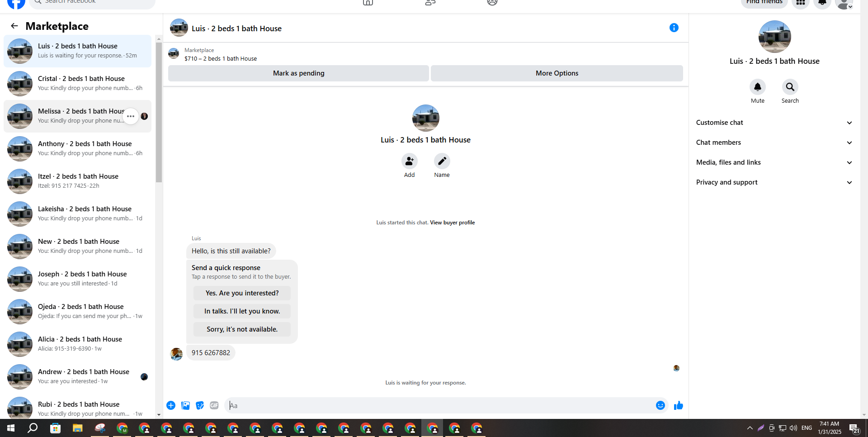This screenshot has width=868, height=437.
Task: Open the Anthony conversation
Action: pyautogui.click(x=78, y=149)
